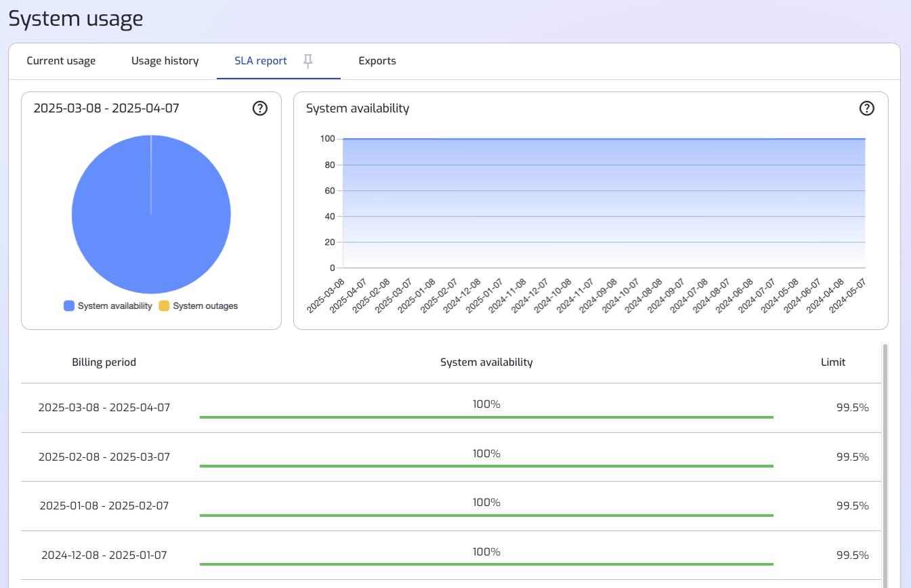Open help icon in the pie chart panel

pos(260,108)
